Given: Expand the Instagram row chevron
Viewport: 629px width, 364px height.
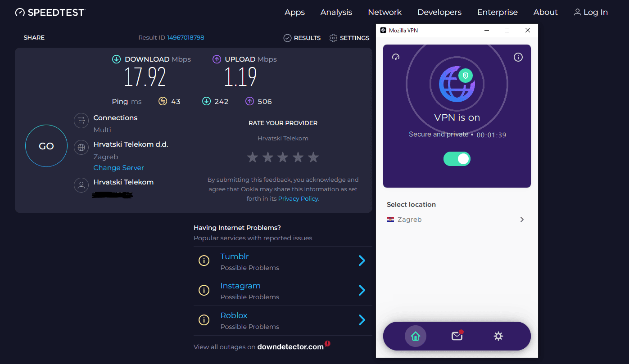Looking at the screenshot, I should [x=362, y=290].
